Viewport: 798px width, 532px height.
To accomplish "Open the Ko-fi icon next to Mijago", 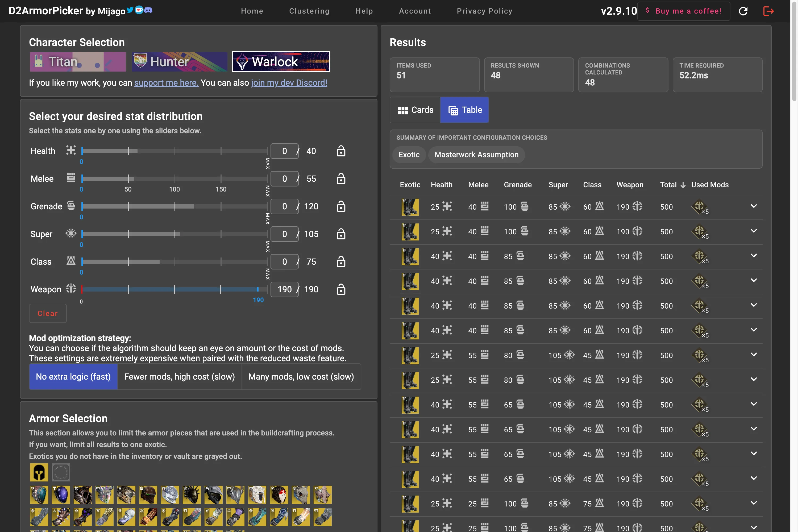I will pyautogui.click(x=139, y=10).
